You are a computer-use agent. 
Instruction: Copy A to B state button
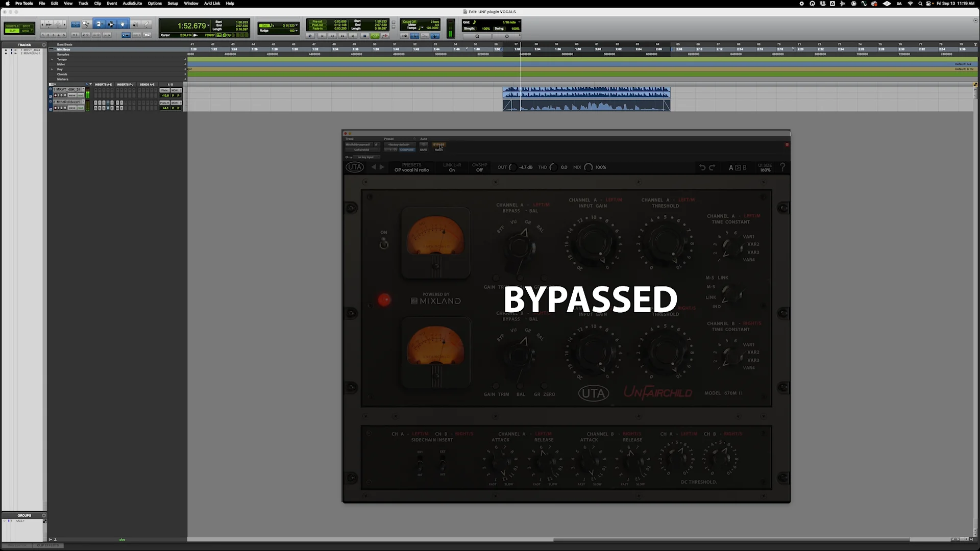click(x=738, y=167)
